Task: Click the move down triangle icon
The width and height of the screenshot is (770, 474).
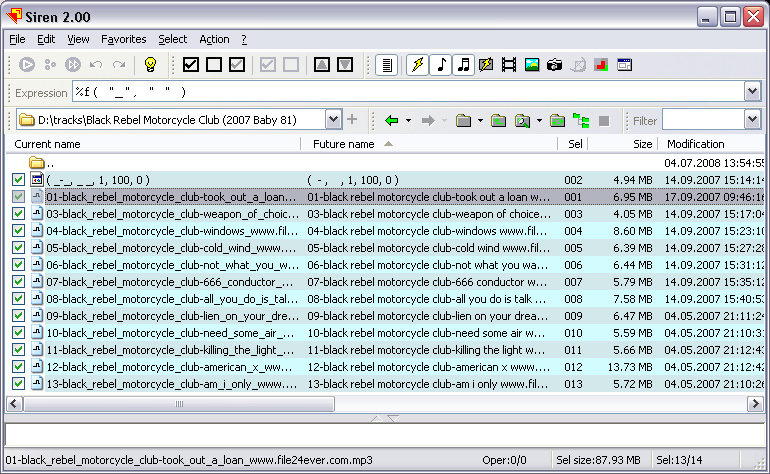Action: 345,64
